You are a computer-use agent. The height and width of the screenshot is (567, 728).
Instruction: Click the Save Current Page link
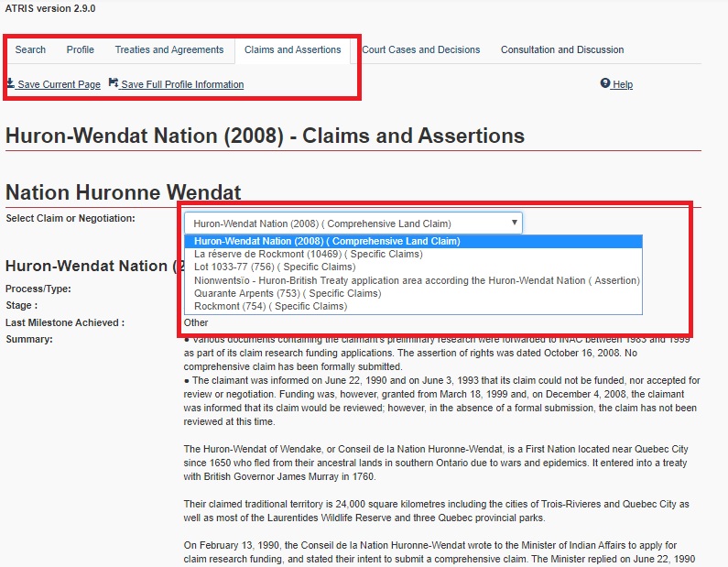point(59,84)
